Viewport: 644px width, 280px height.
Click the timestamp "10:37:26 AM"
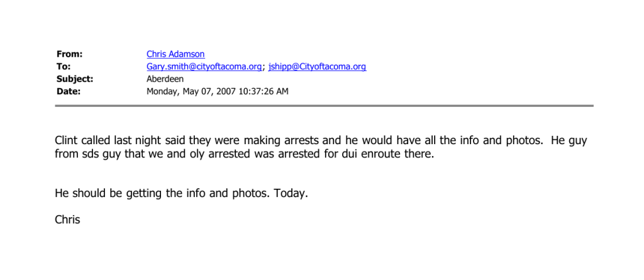267,91
